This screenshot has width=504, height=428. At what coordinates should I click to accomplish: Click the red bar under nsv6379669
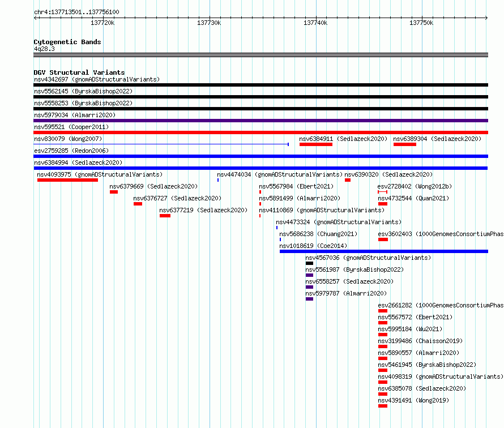click(x=114, y=192)
